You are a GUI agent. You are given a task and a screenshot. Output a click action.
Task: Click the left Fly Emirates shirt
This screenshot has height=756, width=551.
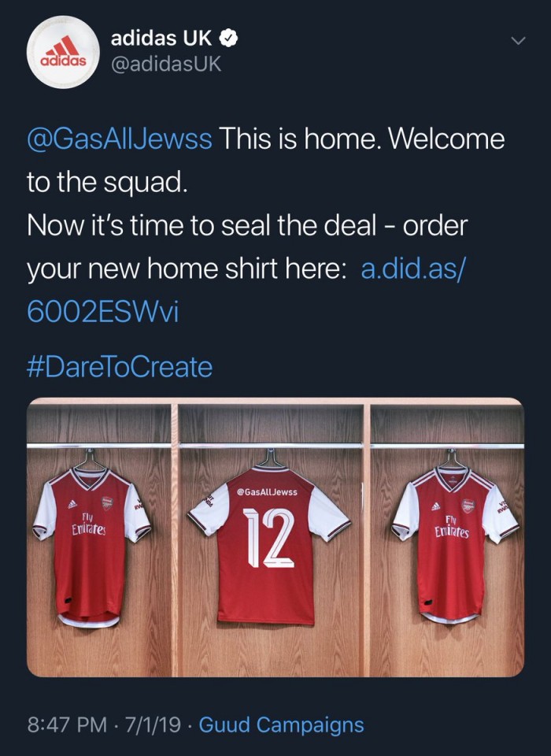(91, 543)
